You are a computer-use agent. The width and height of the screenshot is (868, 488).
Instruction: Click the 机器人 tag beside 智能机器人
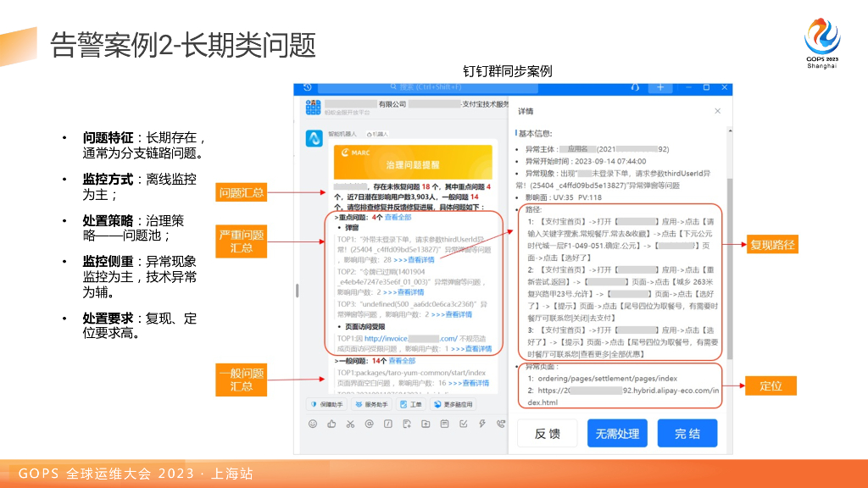[x=377, y=134]
